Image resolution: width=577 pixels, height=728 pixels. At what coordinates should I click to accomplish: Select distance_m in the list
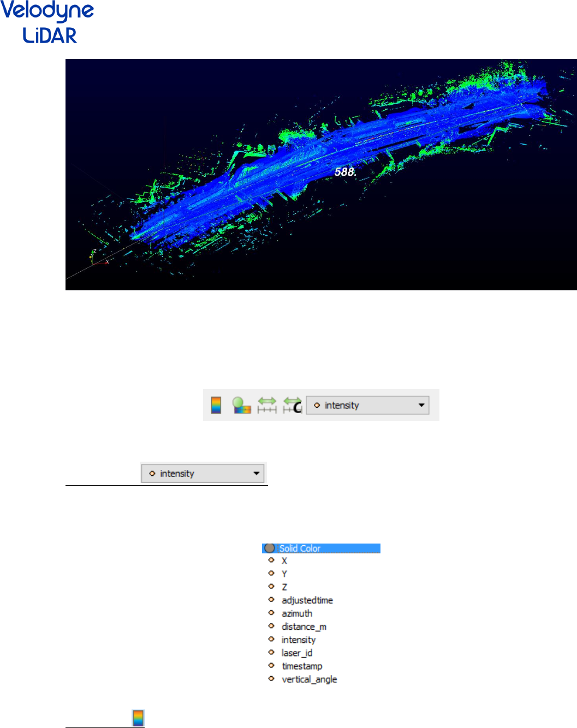(x=304, y=626)
